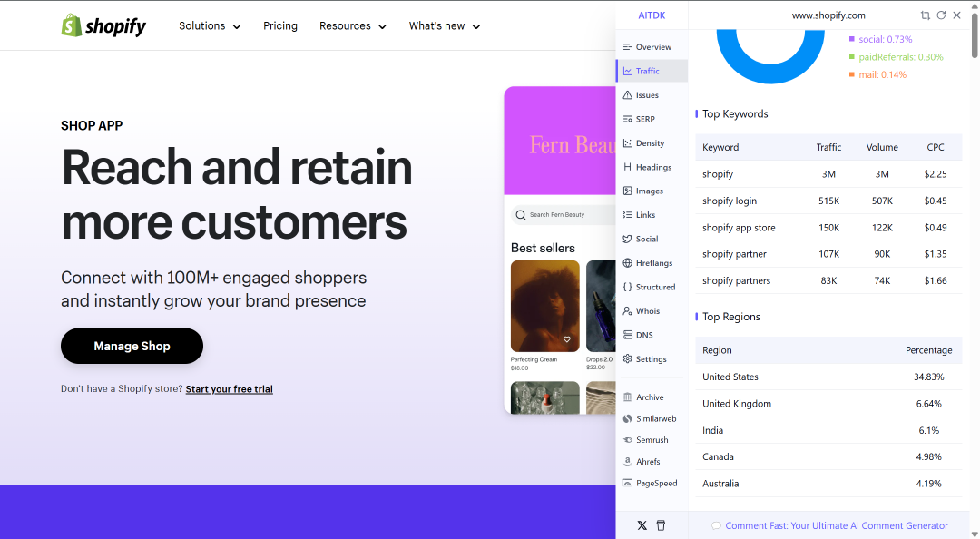980x539 pixels.
Task: Click the heart icon on Perfecting Cream
Action: pos(567,339)
